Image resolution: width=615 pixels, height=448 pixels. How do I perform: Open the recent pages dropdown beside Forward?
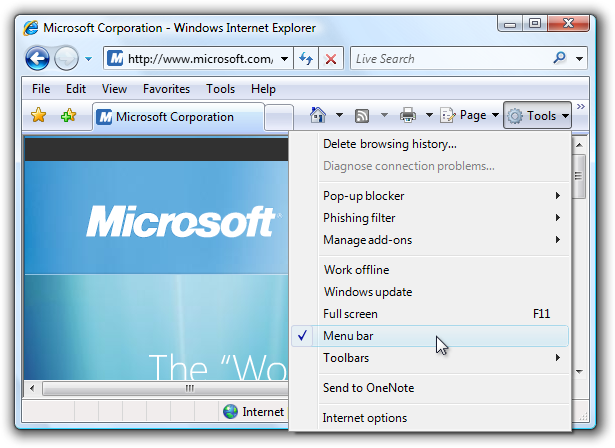pyautogui.click(x=89, y=59)
